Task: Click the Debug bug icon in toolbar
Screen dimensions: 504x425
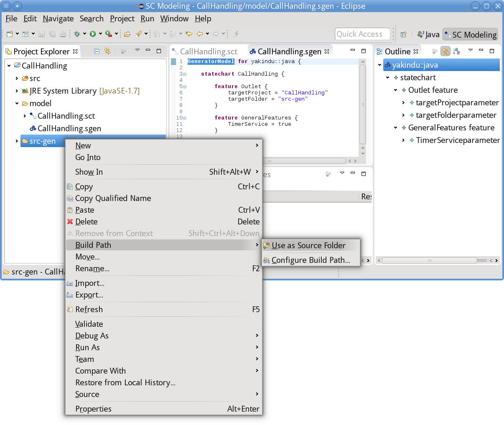Action: 77,34
